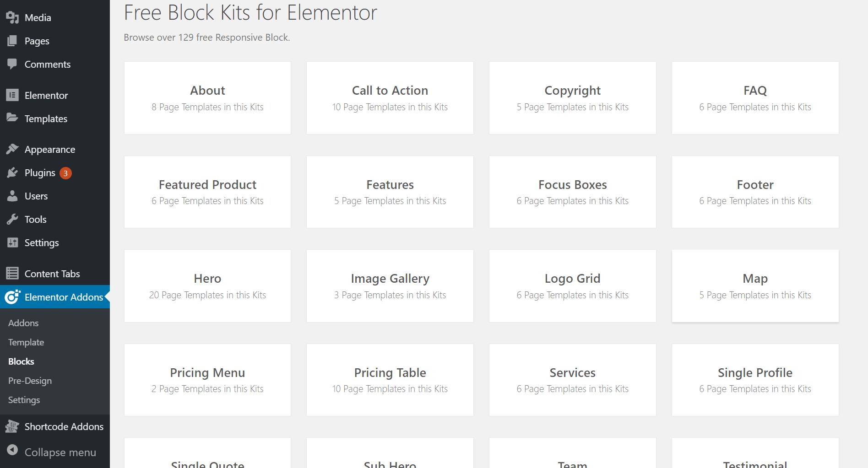
Task: Click the Media icon in sidebar
Action: click(12, 17)
